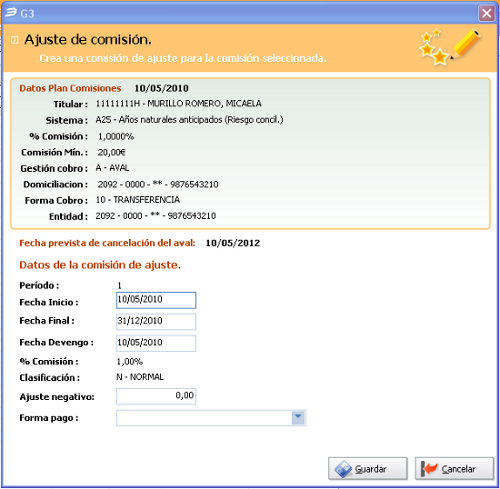Click the Titular name MURILLO ROMERO, MICAELA
The width and height of the screenshot is (500, 489).
(x=204, y=104)
